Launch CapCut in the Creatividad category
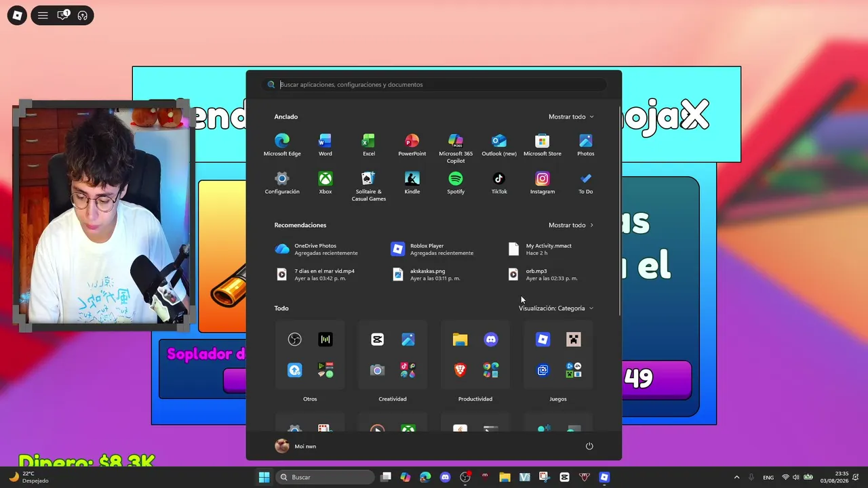Viewport: 868px width, 488px height. tap(377, 340)
